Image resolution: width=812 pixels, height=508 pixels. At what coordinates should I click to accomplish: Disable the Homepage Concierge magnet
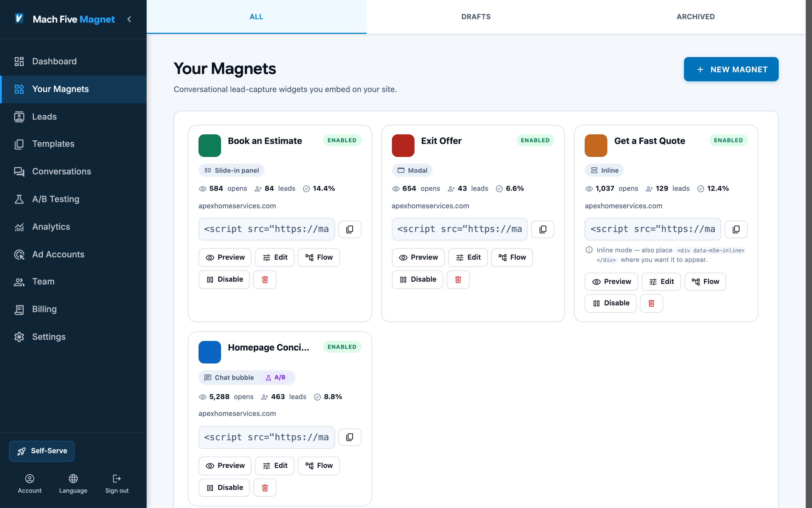point(224,488)
